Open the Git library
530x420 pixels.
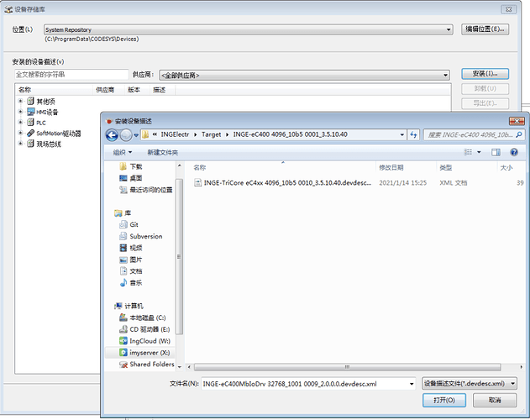click(x=129, y=224)
